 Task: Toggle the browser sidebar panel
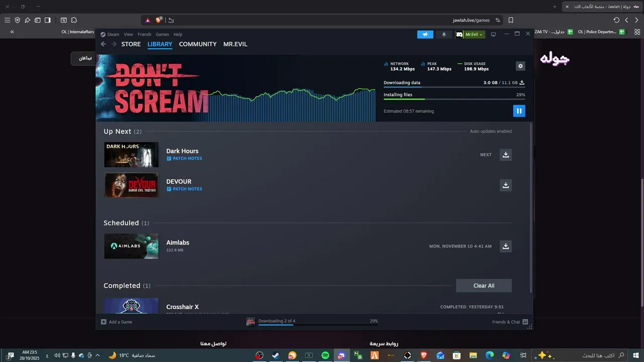point(47,20)
